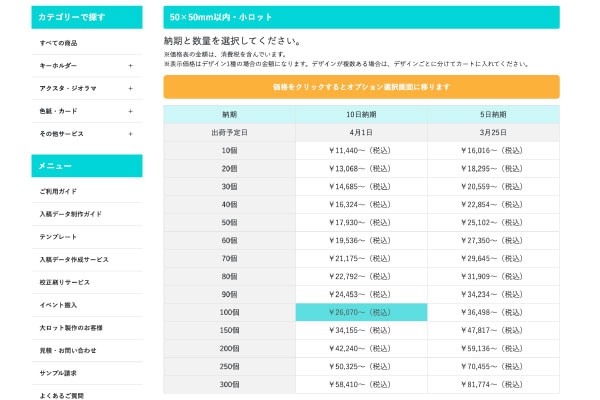Open the テンプレート menu link

[58, 237]
